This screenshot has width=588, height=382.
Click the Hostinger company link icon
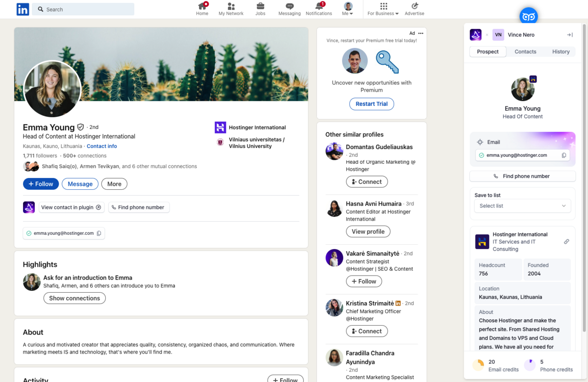pos(566,242)
